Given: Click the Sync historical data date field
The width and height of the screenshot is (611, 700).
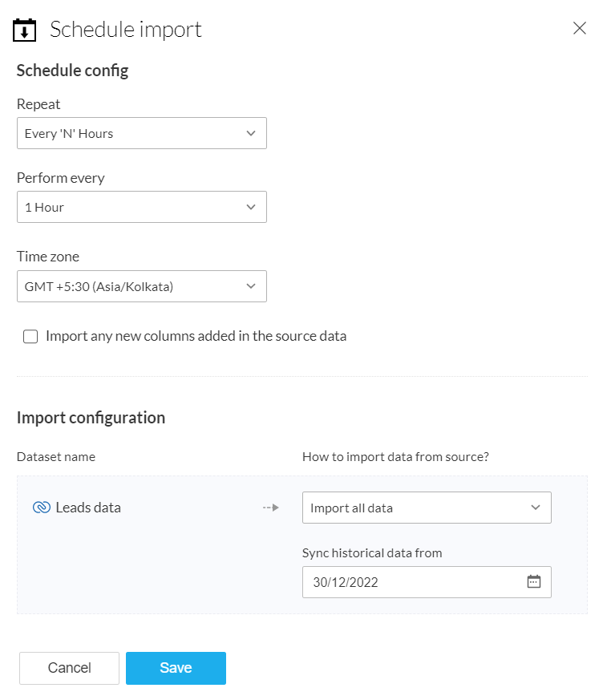Looking at the screenshot, I should (411, 583).
